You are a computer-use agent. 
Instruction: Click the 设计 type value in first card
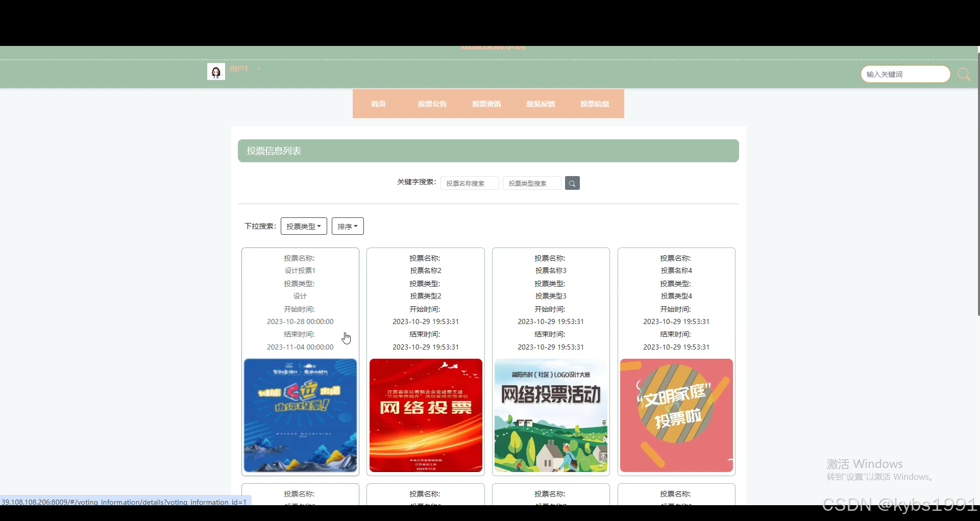[300, 296]
